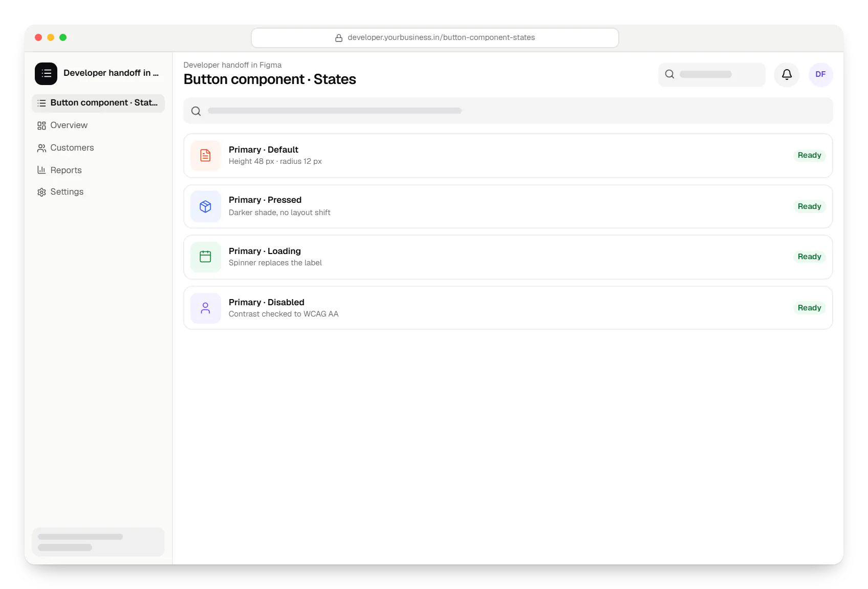Open the Primary · Default row
The height and width of the screenshot is (589, 868).
click(508, 156)
